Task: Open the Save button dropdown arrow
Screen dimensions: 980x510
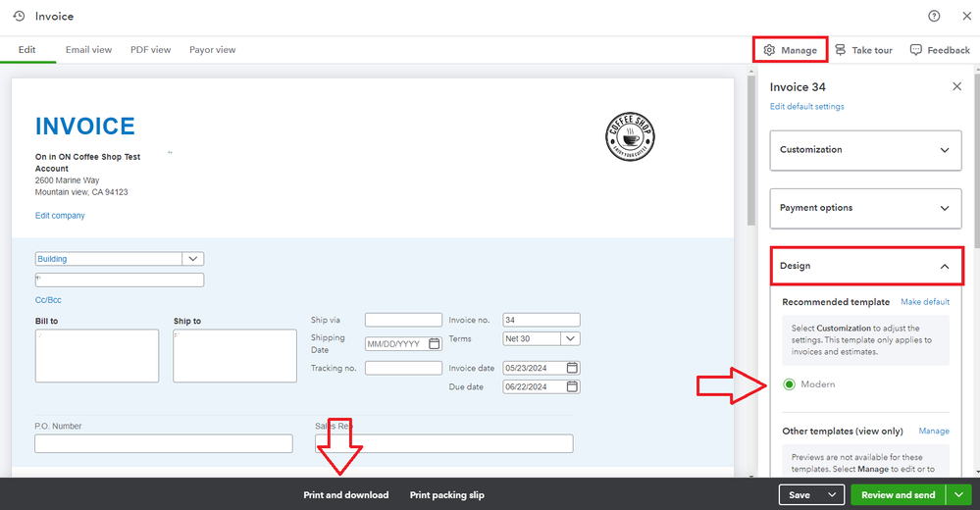Action: click(832, 495)
